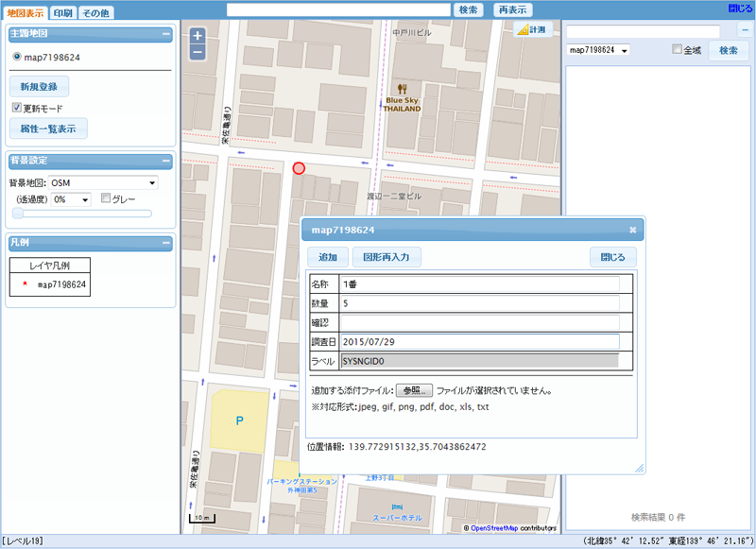The height and width of the screenshot is (549, 756).
Task: Click the red circle marker on map
Action: [x=299, y=168]
